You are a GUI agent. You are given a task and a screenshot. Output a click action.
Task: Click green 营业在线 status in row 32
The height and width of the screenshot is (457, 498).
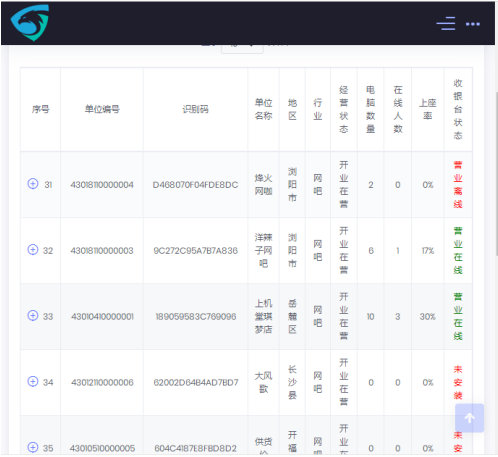(x=458, y=250)
